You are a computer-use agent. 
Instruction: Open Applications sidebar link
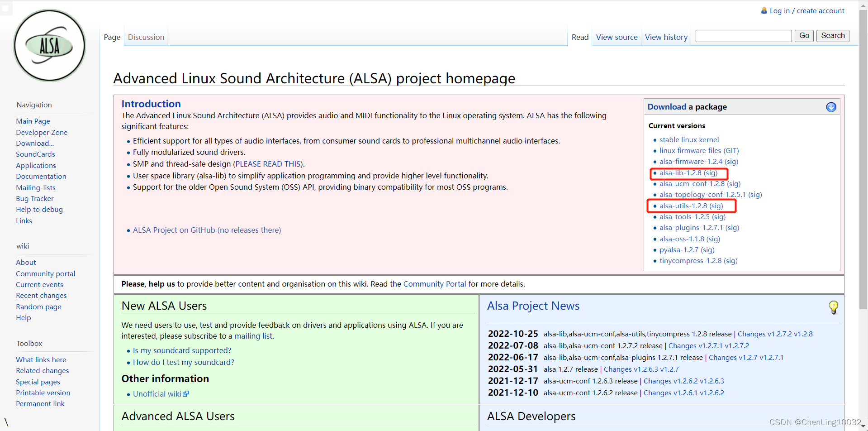tap(36, 165)
